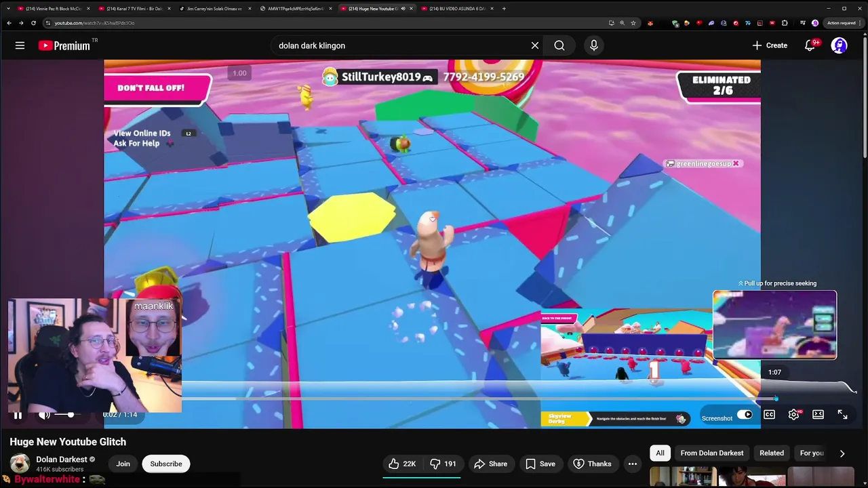Switch to Jim Carrey'nin Solak Olması tab
This screenshot has width=868, height=488.
click(214, 9)
